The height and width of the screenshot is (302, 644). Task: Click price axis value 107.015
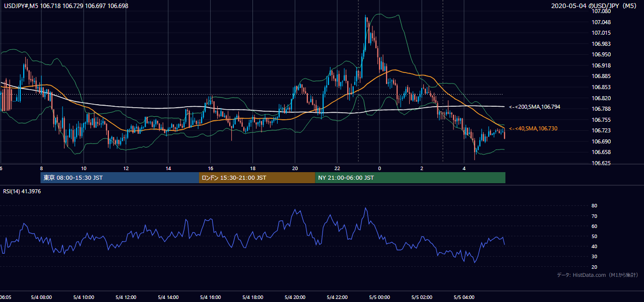[601, 33]
